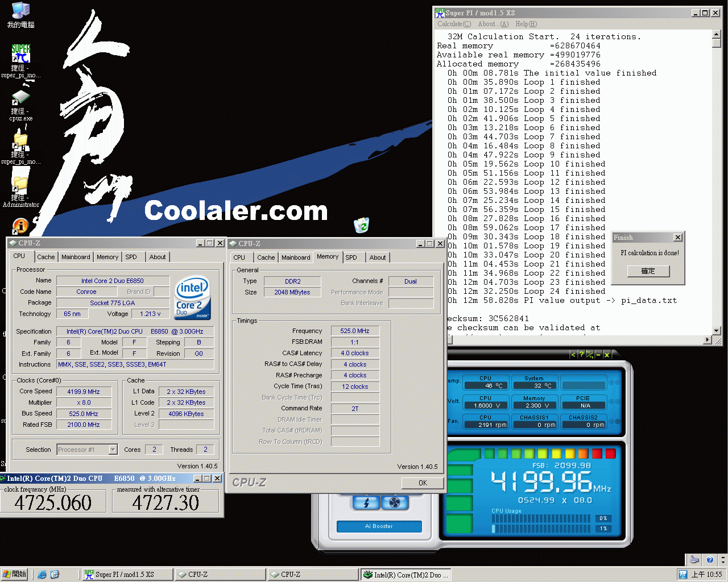Click Super PI / mod1.5 XS taskbar button
This screenshot has height=582, width=728.
pyautogui.click(x=128, y=575)
